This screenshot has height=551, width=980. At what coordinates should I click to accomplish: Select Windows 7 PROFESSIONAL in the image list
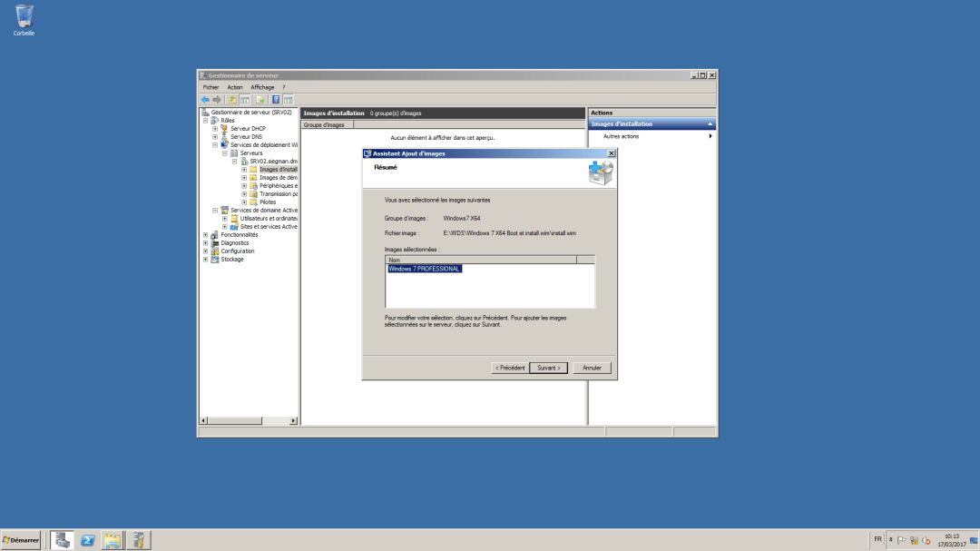pos(426,269)
